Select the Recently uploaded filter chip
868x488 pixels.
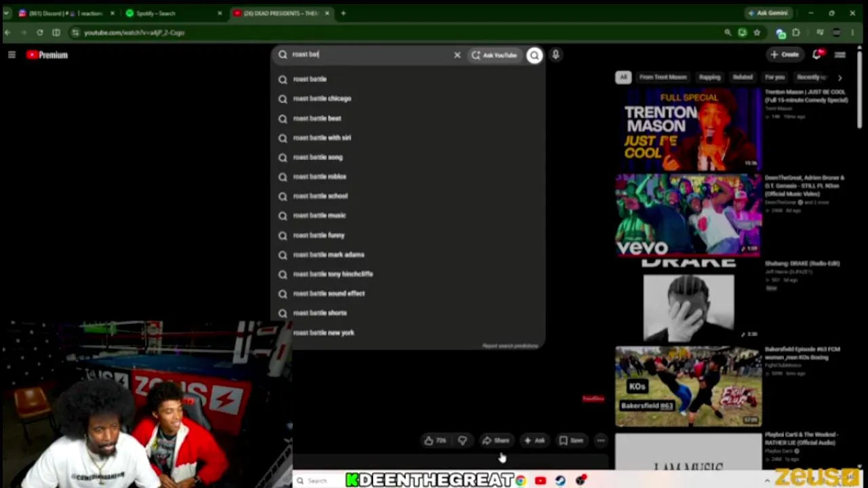[809, 77]
